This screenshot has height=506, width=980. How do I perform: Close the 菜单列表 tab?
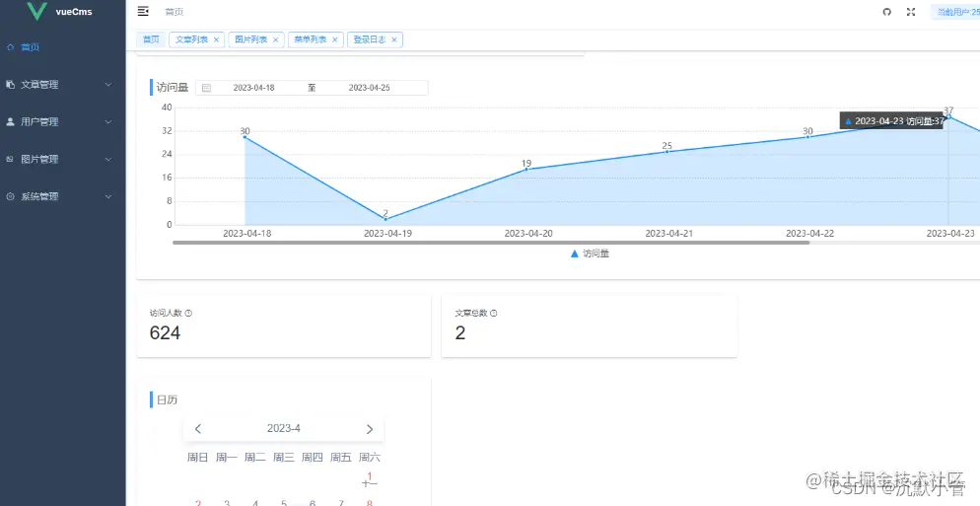click(x=335, y=39)
